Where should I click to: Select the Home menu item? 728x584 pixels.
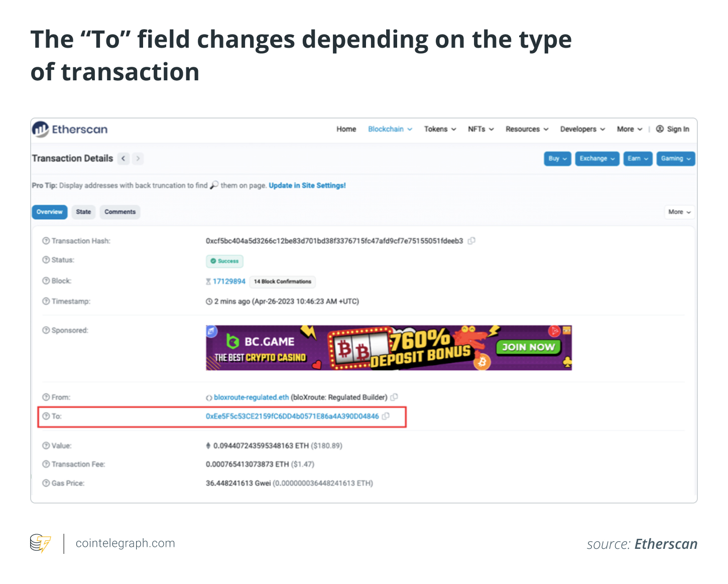[346, 129]
